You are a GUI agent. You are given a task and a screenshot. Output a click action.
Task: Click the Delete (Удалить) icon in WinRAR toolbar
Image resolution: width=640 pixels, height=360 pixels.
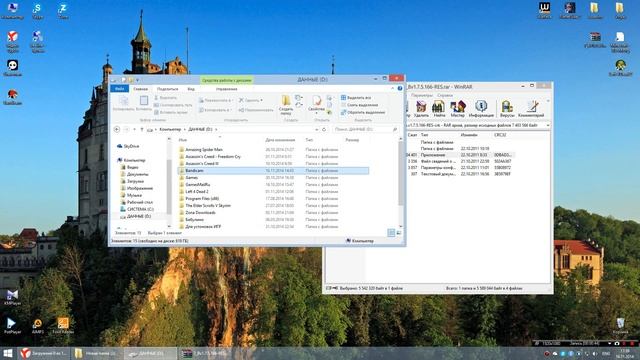point(421,109)
